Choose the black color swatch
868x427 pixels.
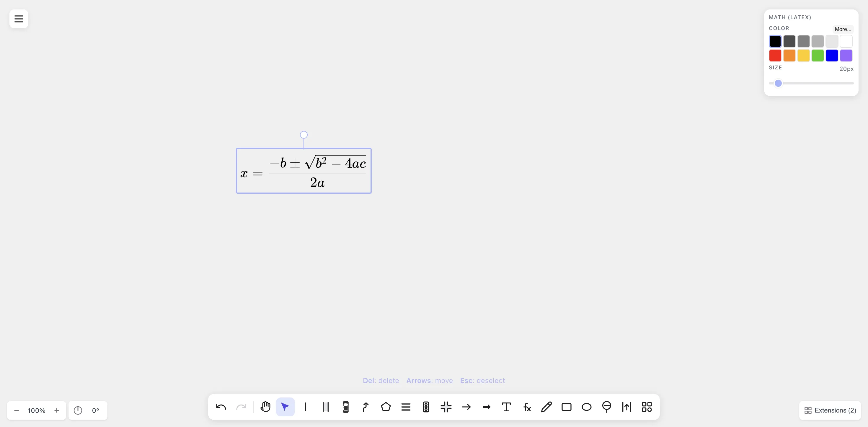click(x=775, y=41)
